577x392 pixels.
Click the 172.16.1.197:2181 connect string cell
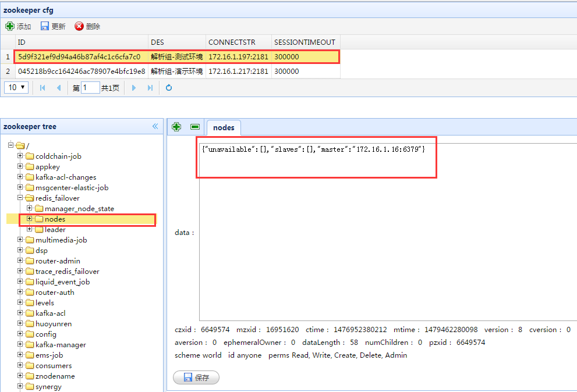click(239, 56)
